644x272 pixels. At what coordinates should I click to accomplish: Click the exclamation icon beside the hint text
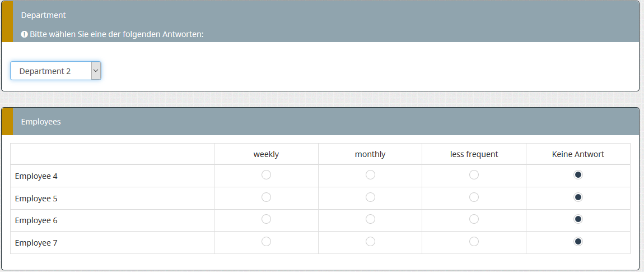(x=24, y=34)
